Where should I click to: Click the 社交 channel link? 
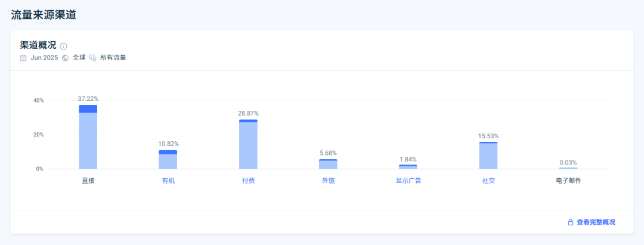[488, 181]
